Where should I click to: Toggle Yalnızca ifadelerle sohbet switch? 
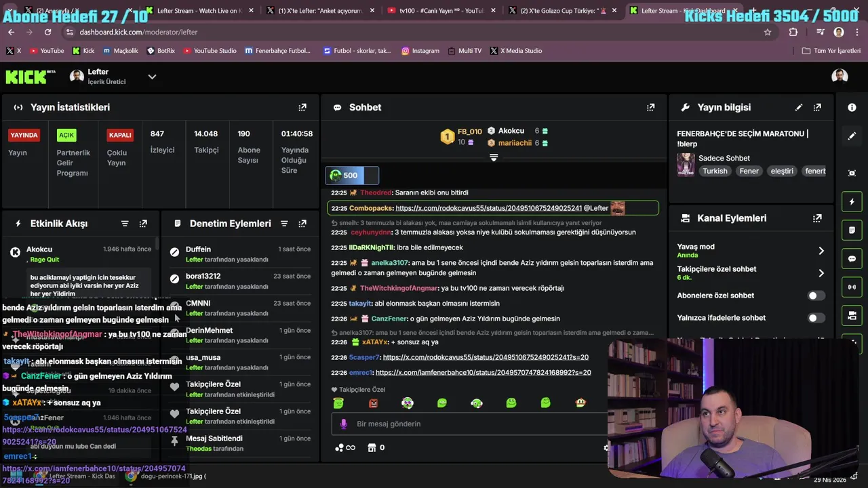pyautogui.click(x=816, y=318)
